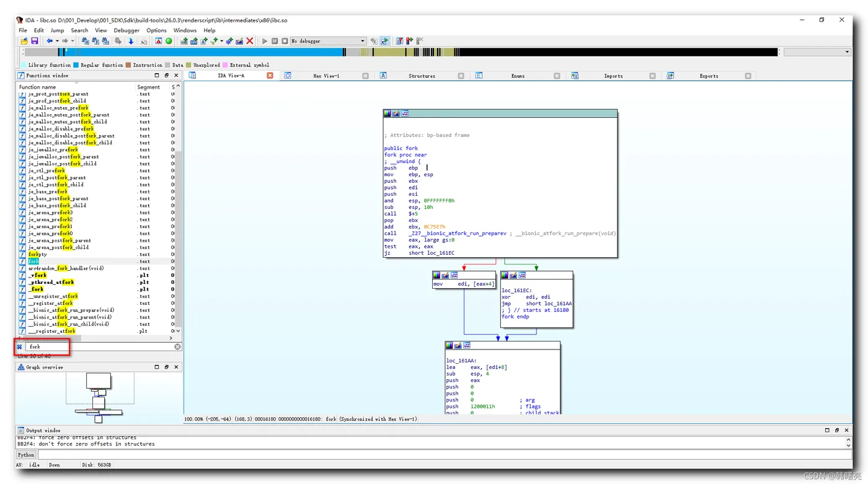The image size is (868, 484).
Task: Click color icon on mov edi node header
Action: [436, 275]
